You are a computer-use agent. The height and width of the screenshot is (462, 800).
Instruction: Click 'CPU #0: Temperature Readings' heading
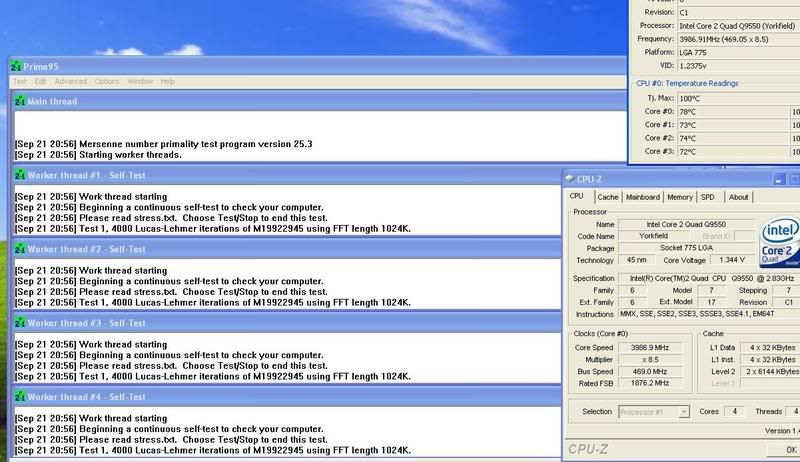pos(687,83)
